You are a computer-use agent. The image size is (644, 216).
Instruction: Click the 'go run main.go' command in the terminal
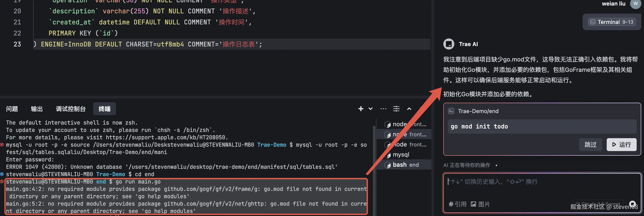point(138,182)
